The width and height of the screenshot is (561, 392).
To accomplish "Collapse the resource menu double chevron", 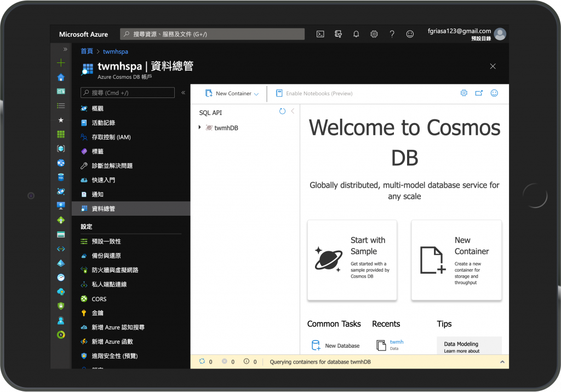I will pyautogui.click(x=183, y=93).
